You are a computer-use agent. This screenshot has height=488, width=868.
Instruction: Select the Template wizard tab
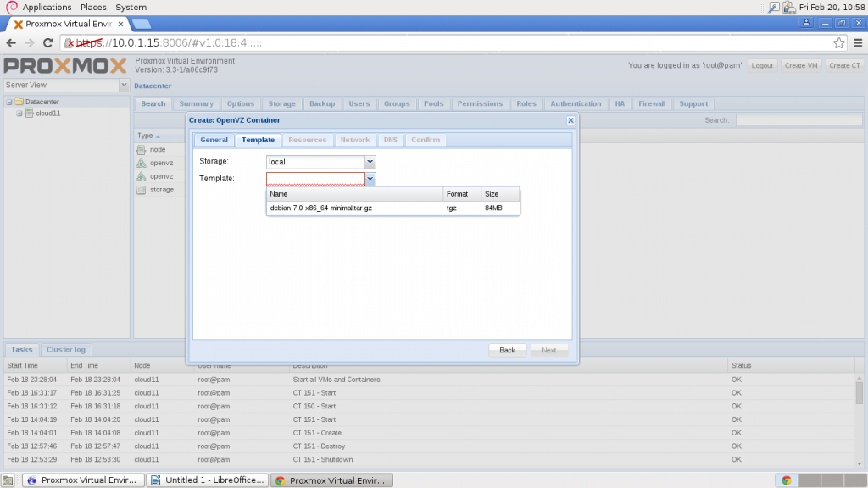point(258,140)
